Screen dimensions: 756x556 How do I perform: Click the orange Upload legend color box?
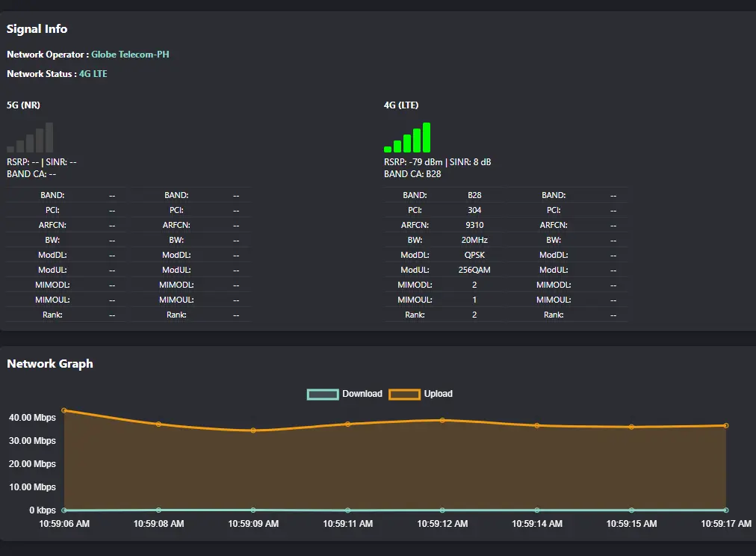click(x=404, y=395)
